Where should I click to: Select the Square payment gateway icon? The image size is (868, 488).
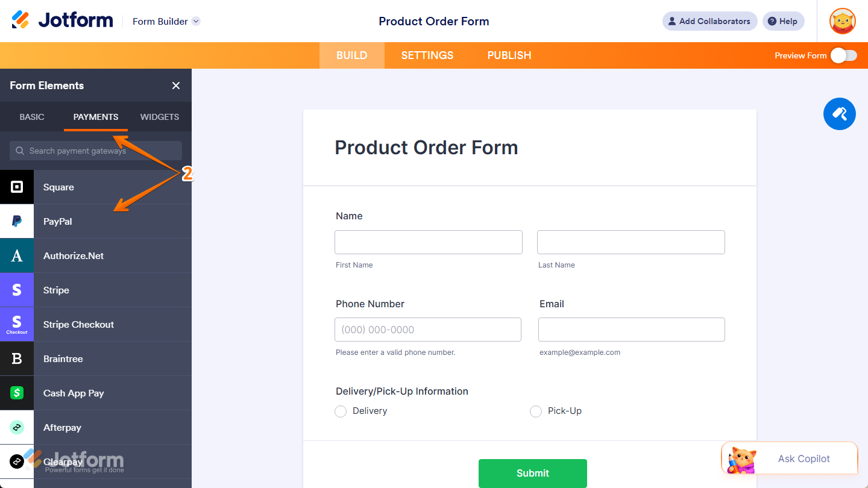(x=16, y=187)
